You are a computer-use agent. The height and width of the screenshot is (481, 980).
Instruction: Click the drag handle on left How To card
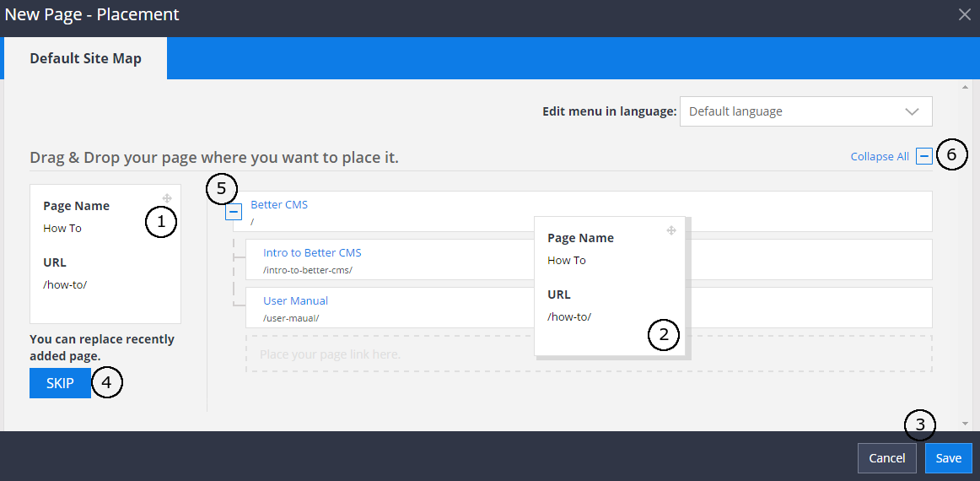(x=167, y=198)
